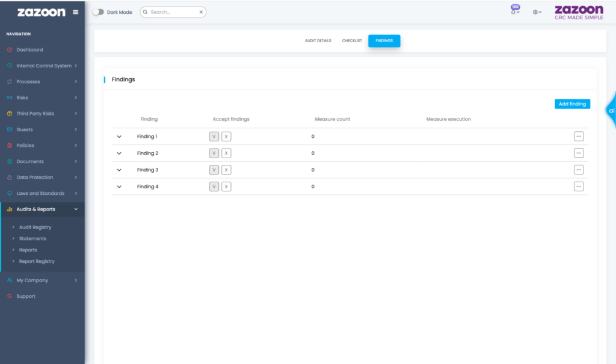
Task: Click the Measure count column header
Action: point(332,119)
